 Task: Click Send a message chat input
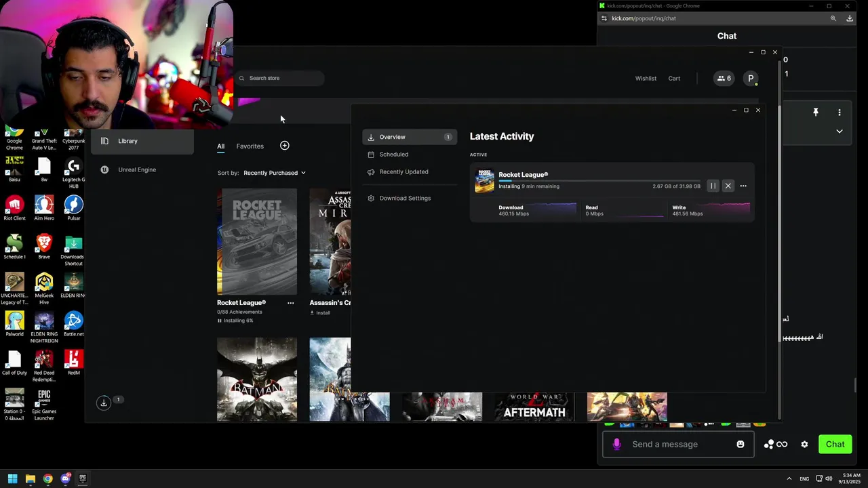(x=678, y=444)
